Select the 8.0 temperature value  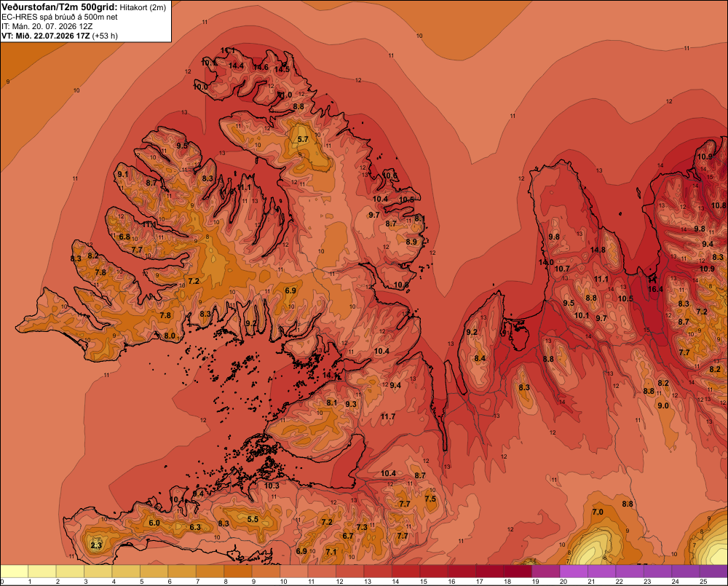coord(170,336)
